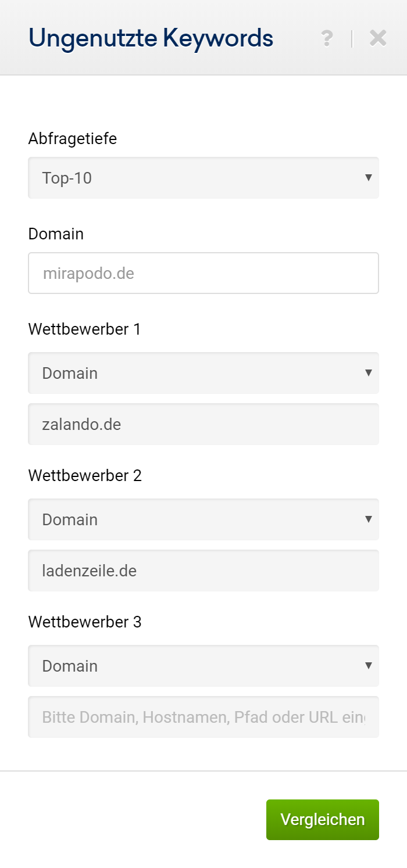Click the Ungenutzte Keywords dialog title
407x868 pixels.
[151, 38]
